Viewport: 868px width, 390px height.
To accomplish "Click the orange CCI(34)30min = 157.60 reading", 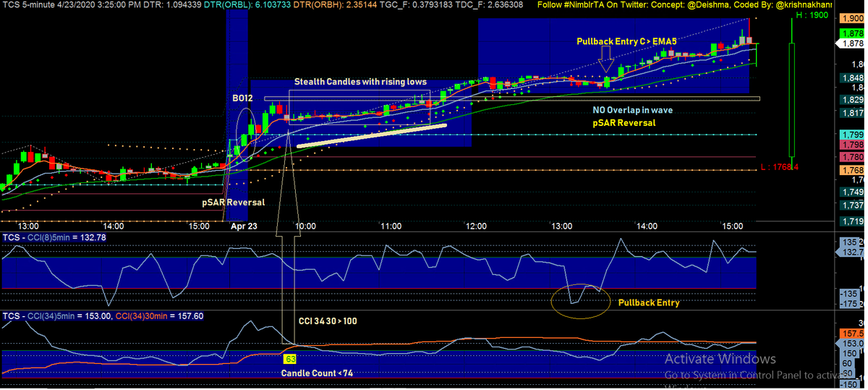I will tap(159, 316).
